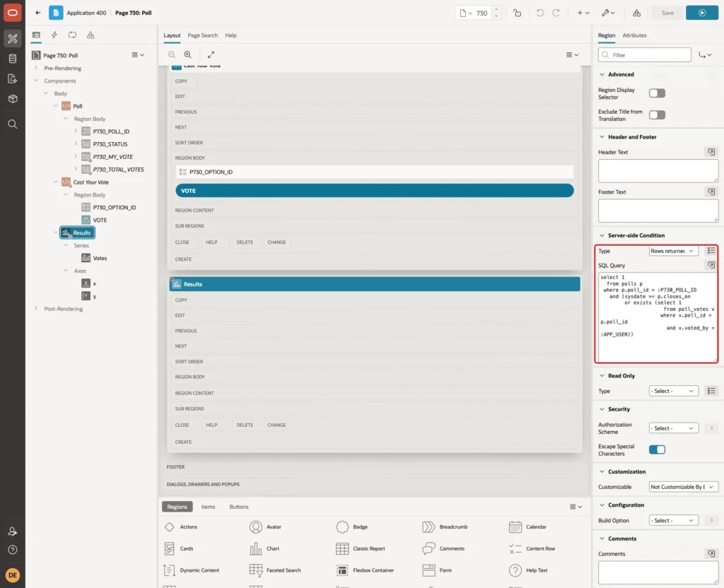
Task: Open help question mark icon
Action: tap(13, 550)
